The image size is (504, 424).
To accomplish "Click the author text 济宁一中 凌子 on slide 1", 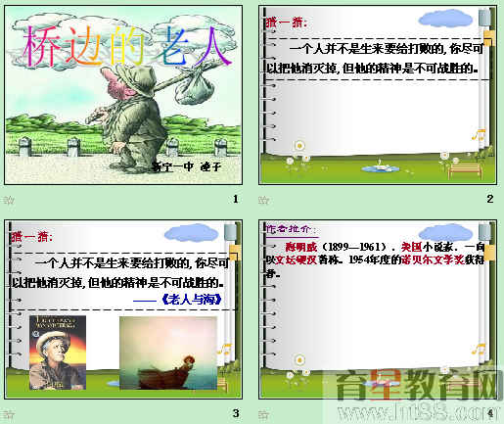I will point(187,166).
